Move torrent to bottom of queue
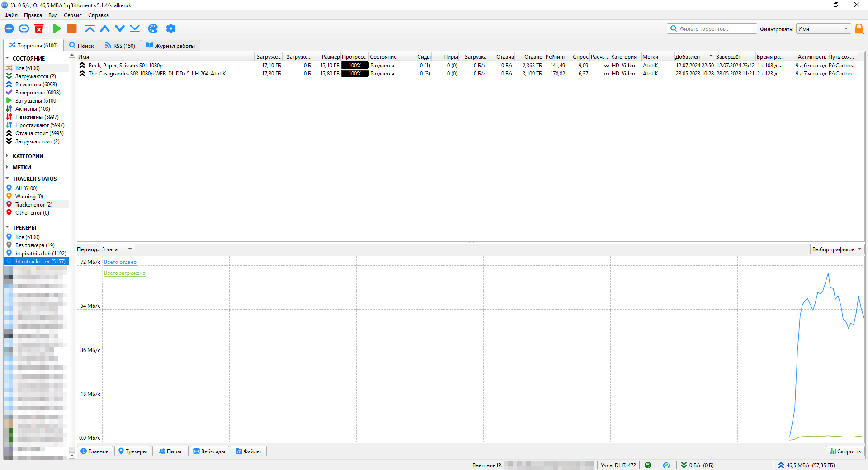 [135, 28]
